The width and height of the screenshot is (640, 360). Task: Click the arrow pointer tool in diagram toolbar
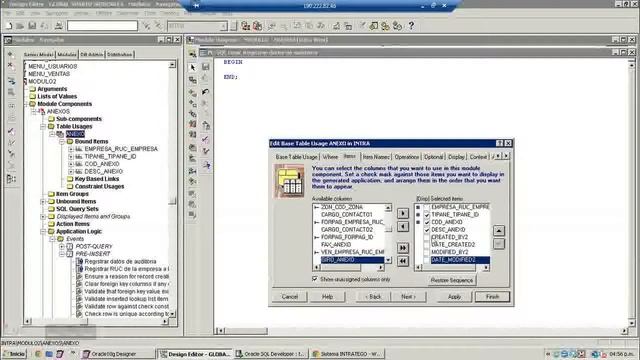tap(193, 67)
